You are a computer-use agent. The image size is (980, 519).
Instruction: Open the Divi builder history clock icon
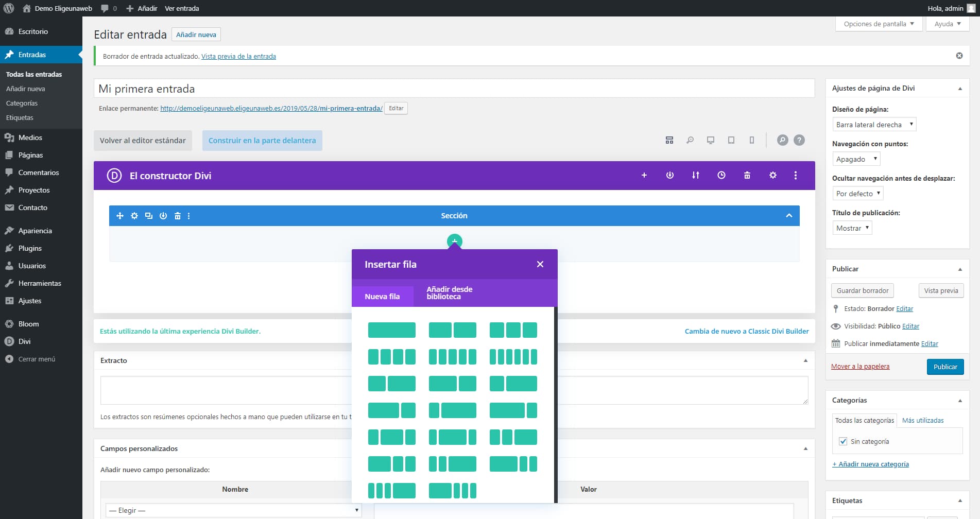[721, 176]
